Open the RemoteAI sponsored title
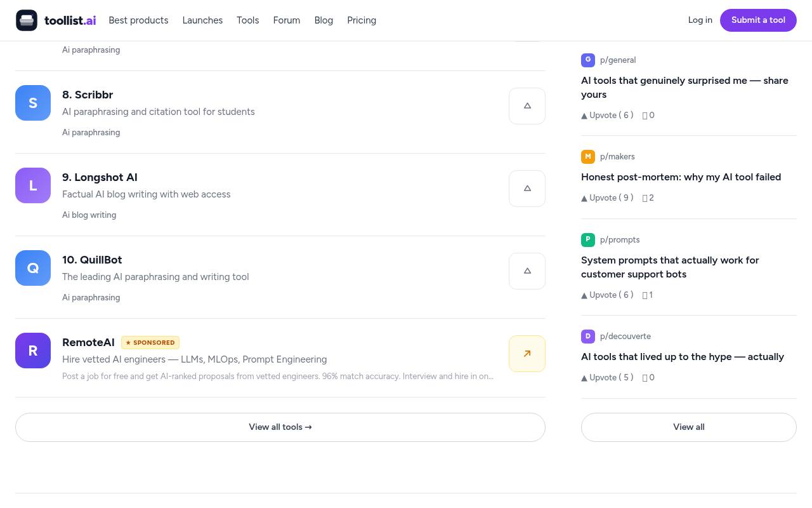This screenshot has height=508, width=812. (88, 343)
